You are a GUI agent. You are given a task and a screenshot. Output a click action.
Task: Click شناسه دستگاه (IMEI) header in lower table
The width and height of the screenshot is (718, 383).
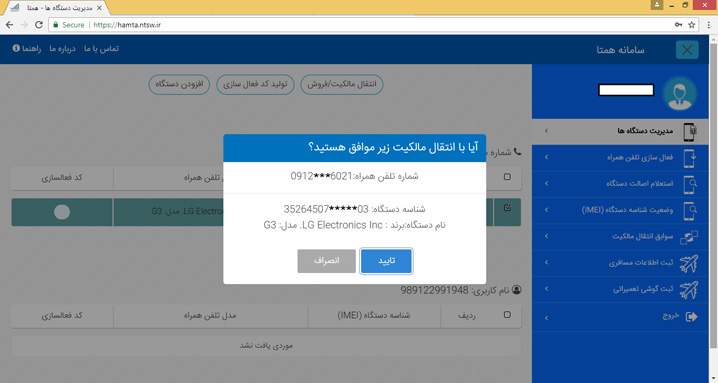click(x=374, y=315)
